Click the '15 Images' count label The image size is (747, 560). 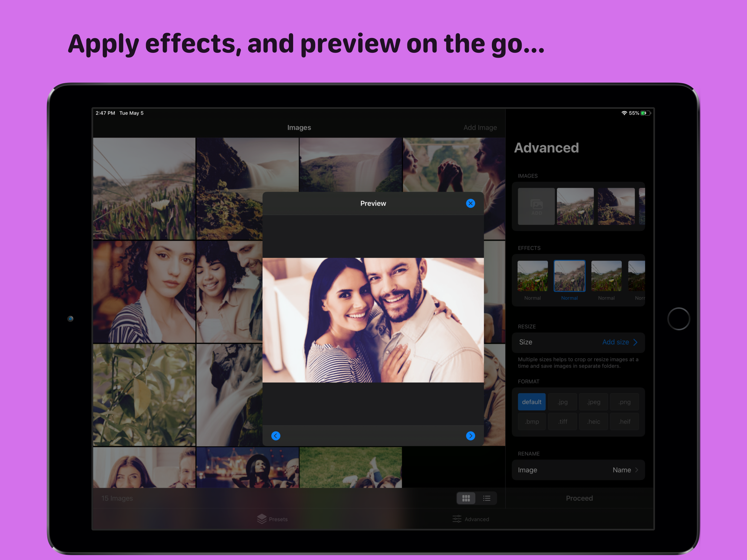coord(117,498)
